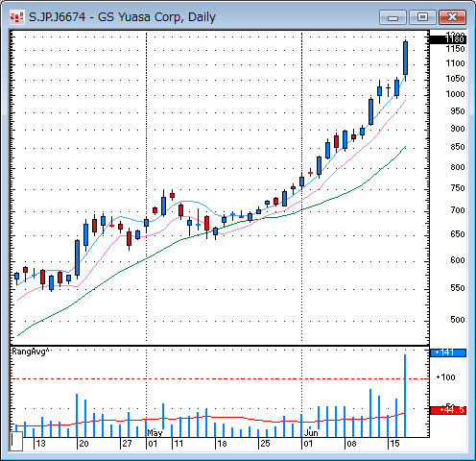Click the 600 price scale label

point(458,260)
